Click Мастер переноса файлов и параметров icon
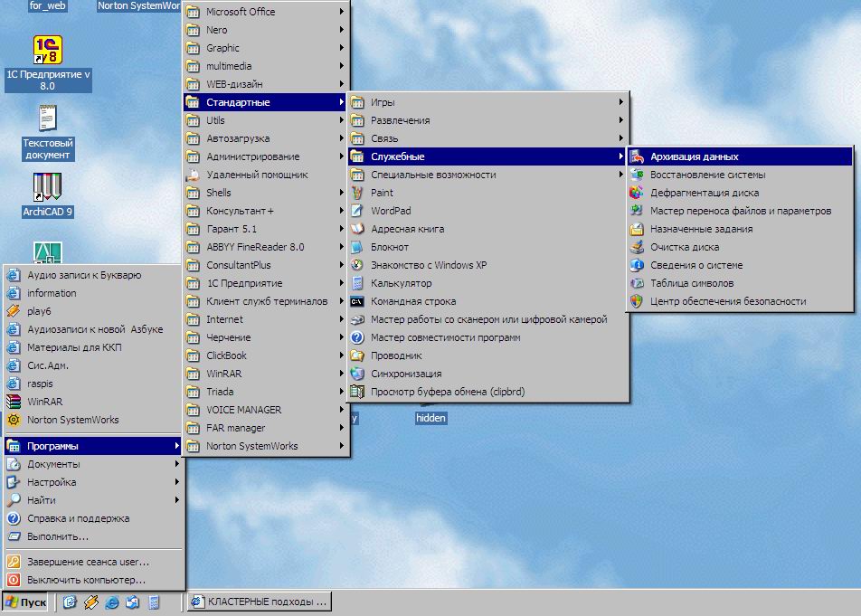This screenshot has width=861, height=616. point(637,211)
